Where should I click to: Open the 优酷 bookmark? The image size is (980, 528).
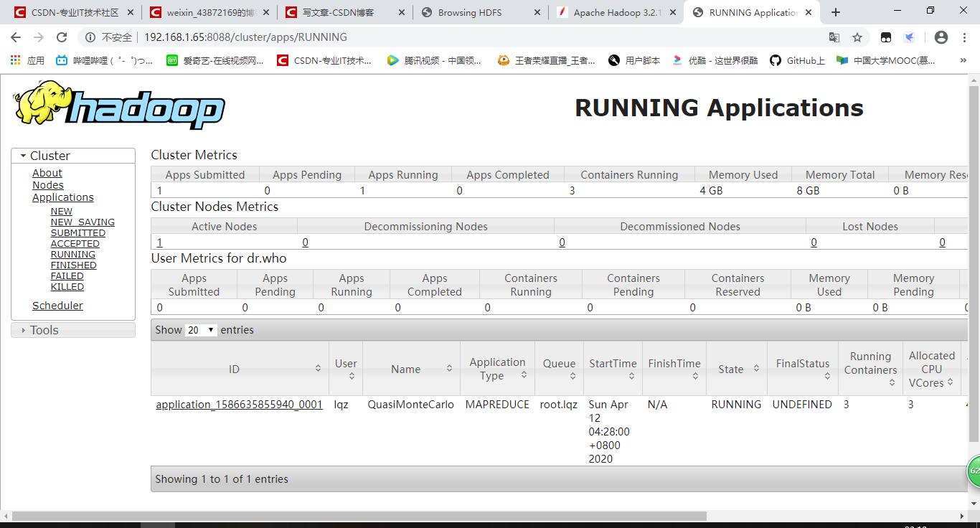click(x=715, y=61)
